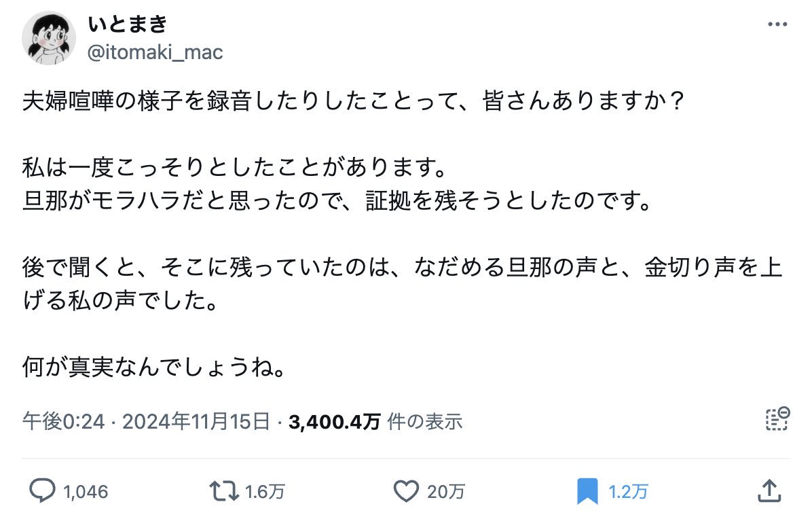The width and height of the screenshot is (812, 519).
Task: Toggle the blue bookmark icon
Action: 587,491
